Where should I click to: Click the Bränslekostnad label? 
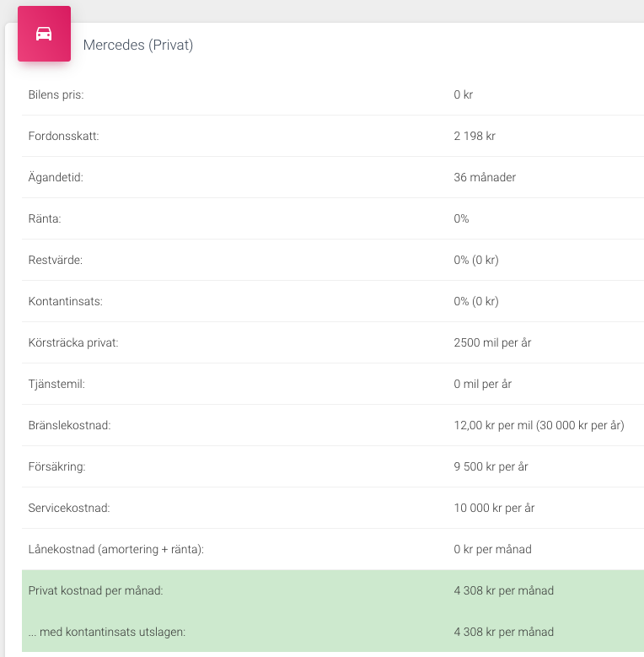[70, 425]
